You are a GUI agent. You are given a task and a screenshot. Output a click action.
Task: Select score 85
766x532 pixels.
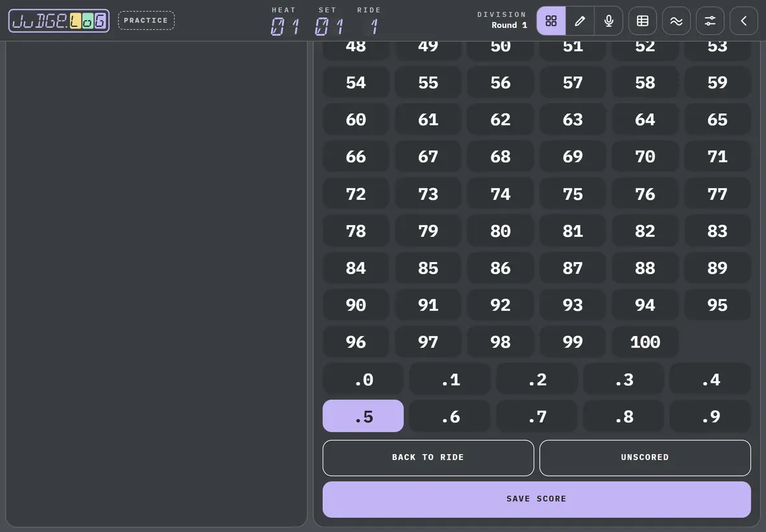tap(428, 267)
